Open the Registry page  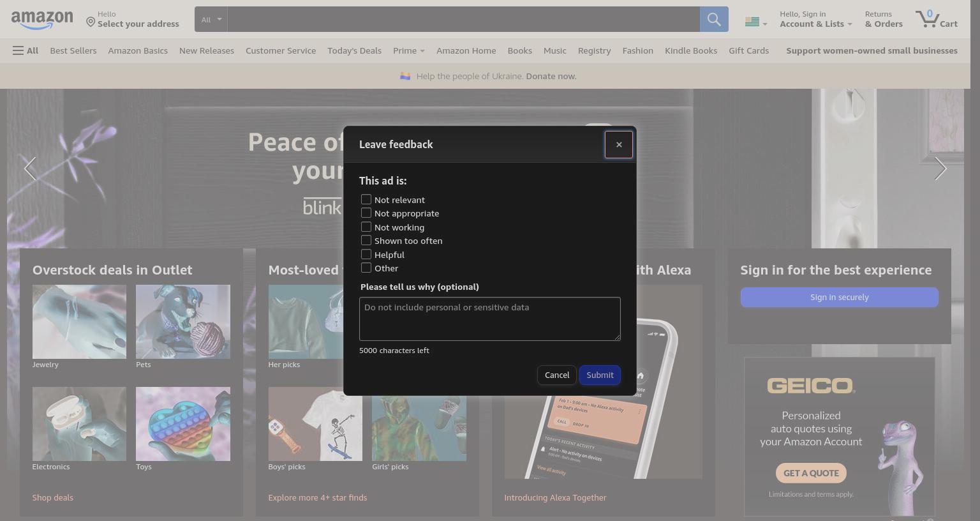[x=595, y=50]
